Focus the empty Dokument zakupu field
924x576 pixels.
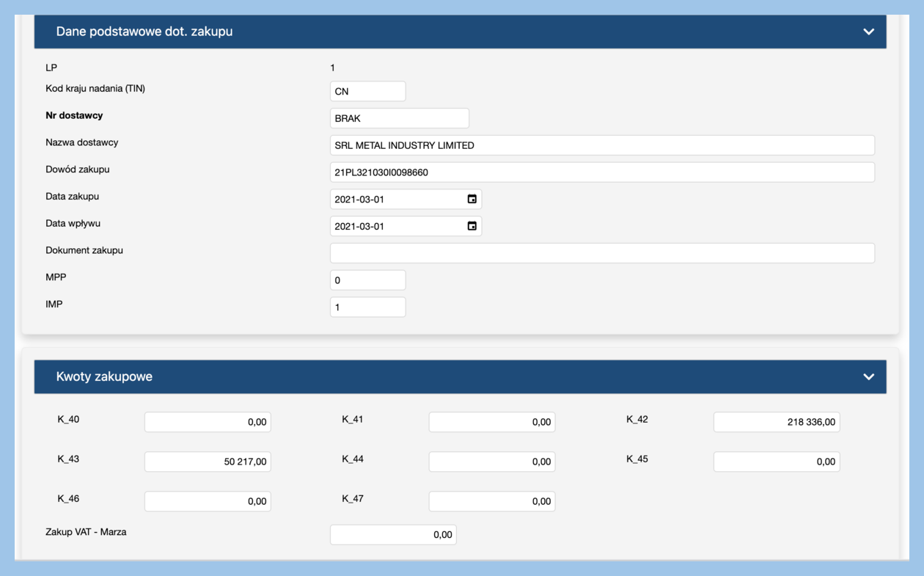tap(601, 253)
